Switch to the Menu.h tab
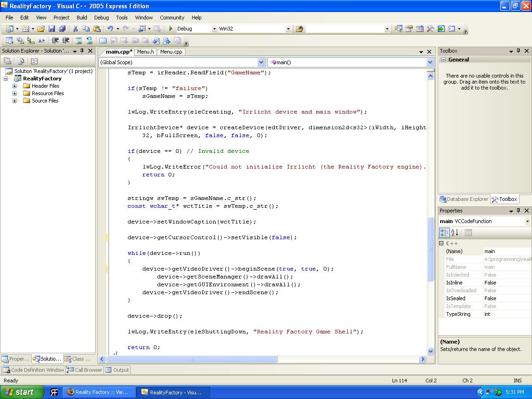Viewport: 532px width, 399px height. point(145,52)
